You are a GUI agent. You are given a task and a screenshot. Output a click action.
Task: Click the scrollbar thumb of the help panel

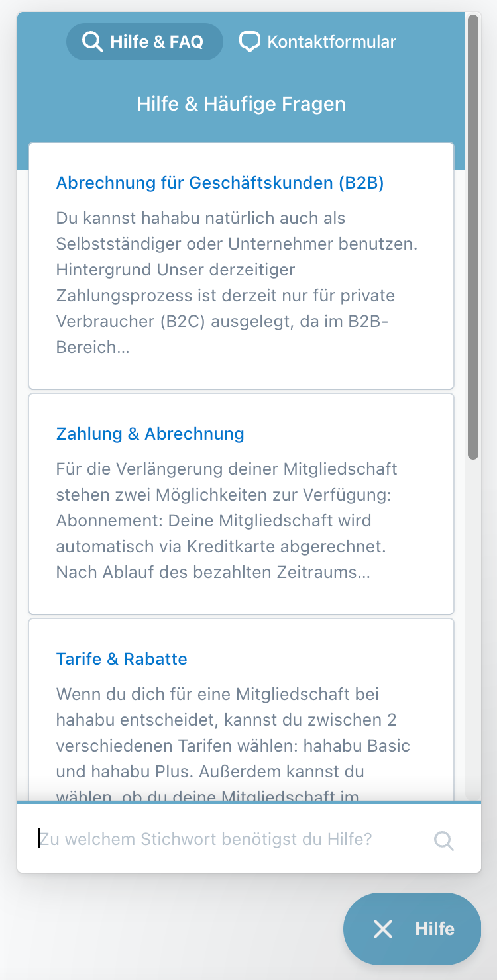(x=472, y=238)
